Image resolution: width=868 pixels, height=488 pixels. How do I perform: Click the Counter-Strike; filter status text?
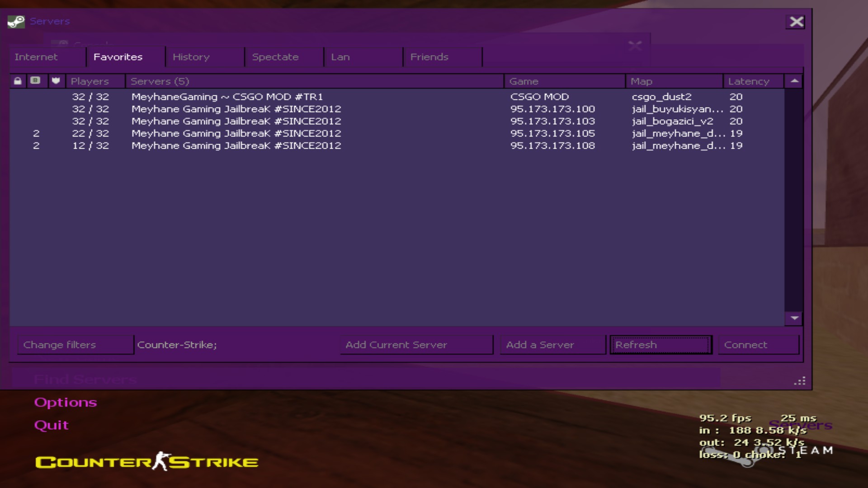tap(177, 345)
